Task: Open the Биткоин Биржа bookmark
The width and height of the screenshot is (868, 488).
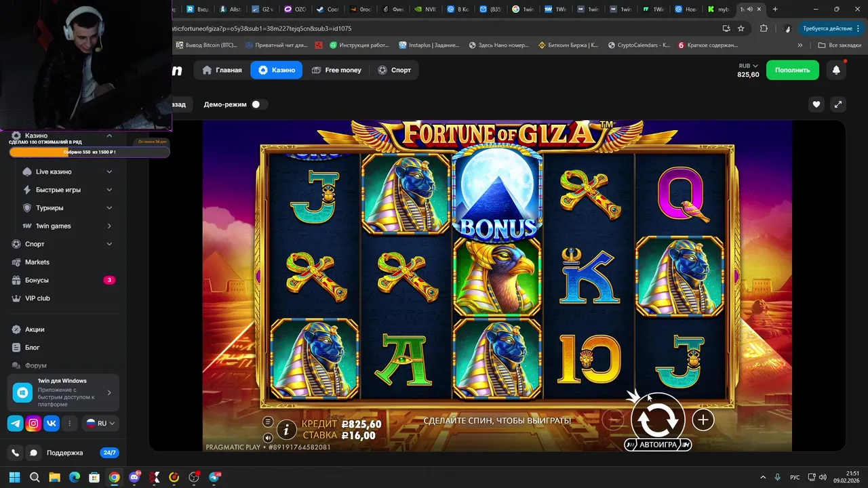Action: pos(568,45)
